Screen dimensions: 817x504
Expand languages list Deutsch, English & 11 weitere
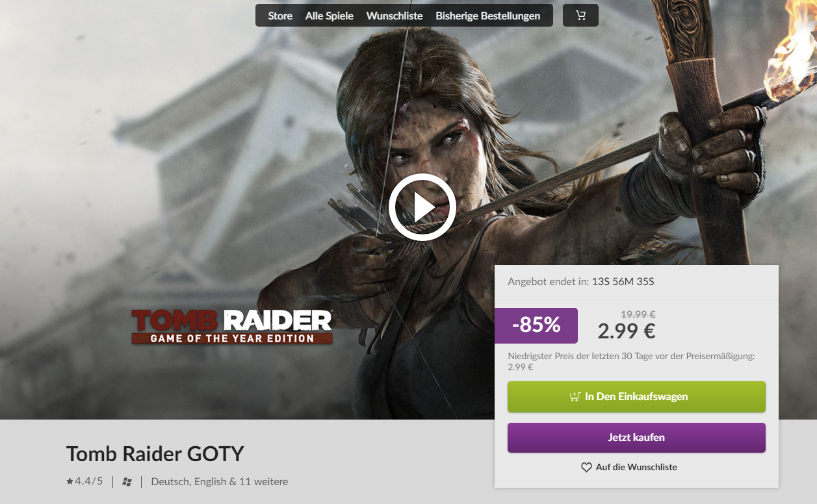point(220,481)
